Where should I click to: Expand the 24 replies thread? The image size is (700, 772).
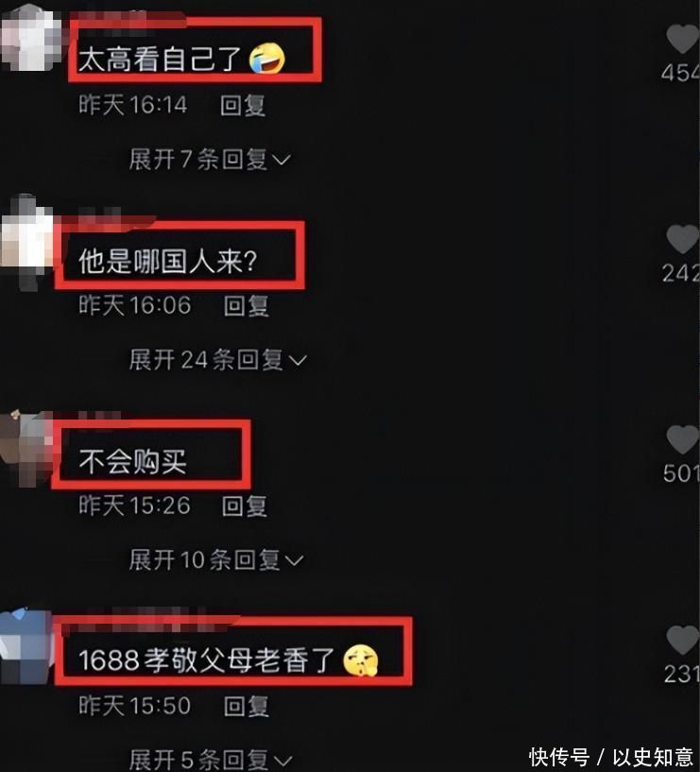pos(217,360)
